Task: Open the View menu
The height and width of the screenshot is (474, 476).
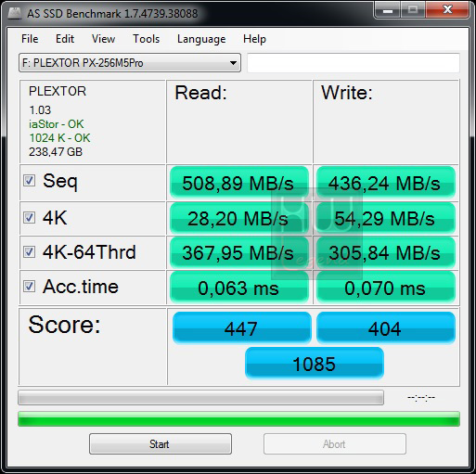Action: coord(103,39)
